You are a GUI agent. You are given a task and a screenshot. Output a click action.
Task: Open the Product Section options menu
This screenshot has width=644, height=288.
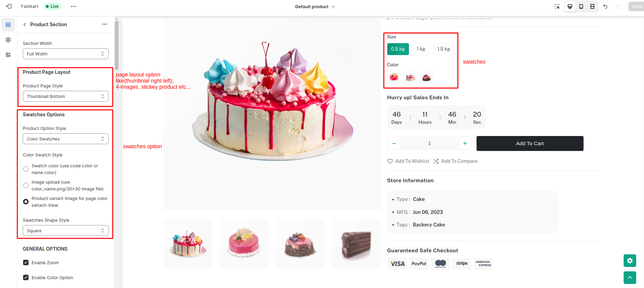click(105, 24)
